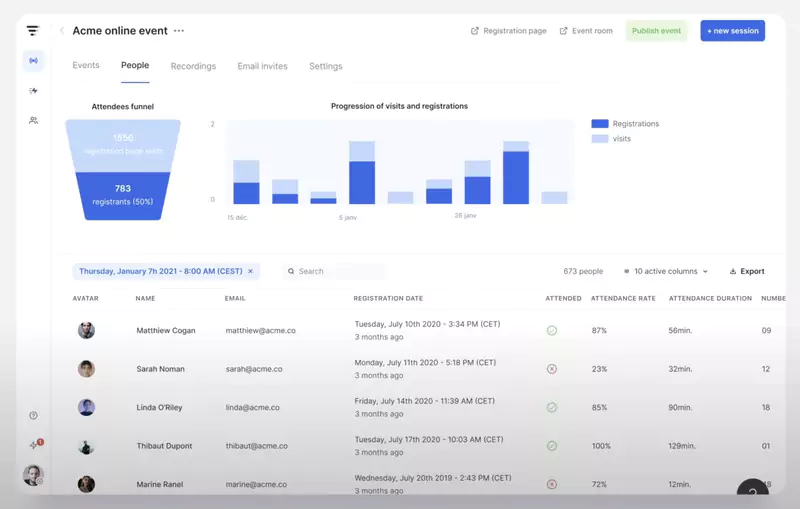
Task: Sort by REGISTRATION DATE column header
Action: (388, 298)
